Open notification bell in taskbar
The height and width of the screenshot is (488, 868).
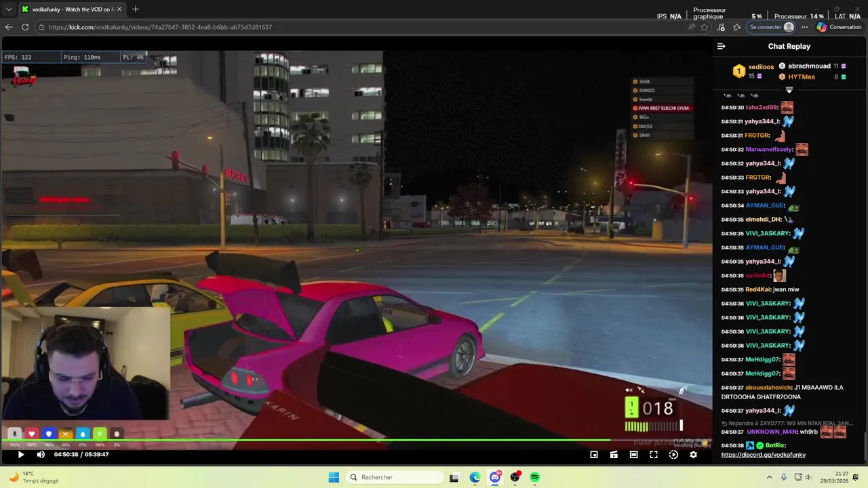click(x=856, y=477)
